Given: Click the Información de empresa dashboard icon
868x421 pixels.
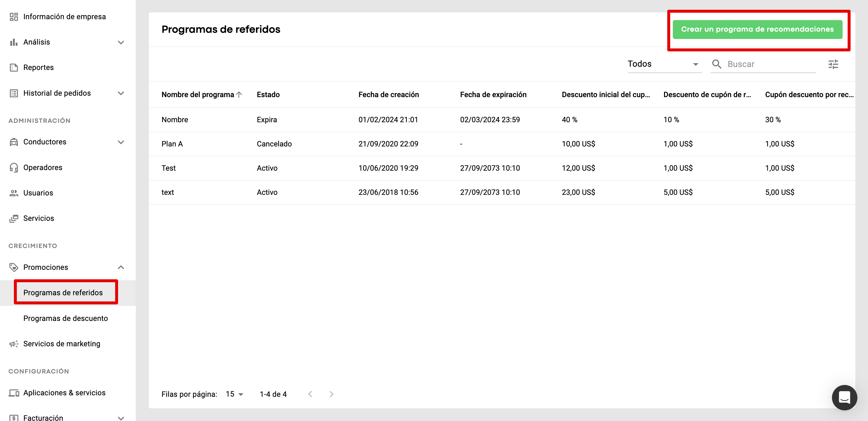Looking at the screenshot, I should pos(14,17).
